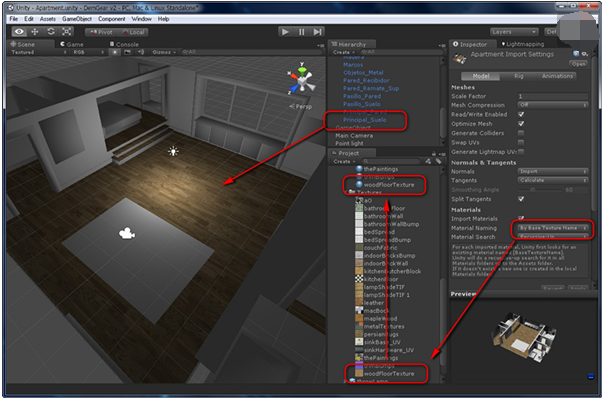The height and width of the screenshot is (399, 602).
Task: Click Project search-by-label tag icon
Action: coord(438,161)
